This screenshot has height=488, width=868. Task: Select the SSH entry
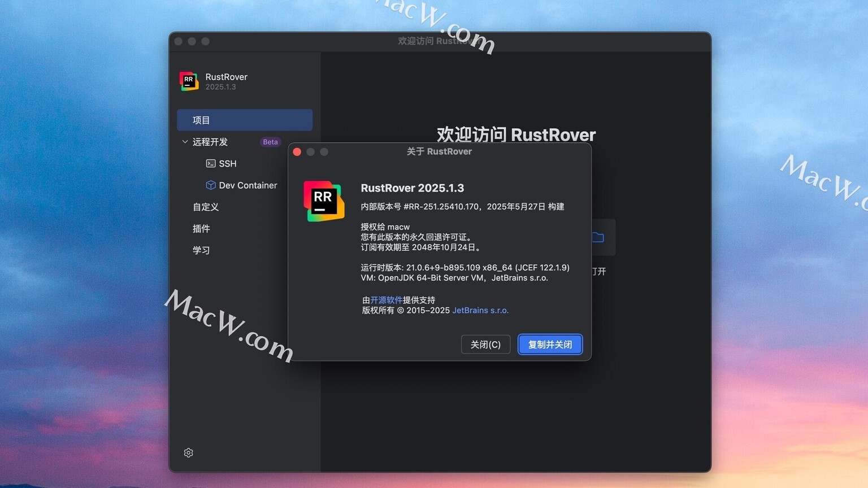[228, 164]
